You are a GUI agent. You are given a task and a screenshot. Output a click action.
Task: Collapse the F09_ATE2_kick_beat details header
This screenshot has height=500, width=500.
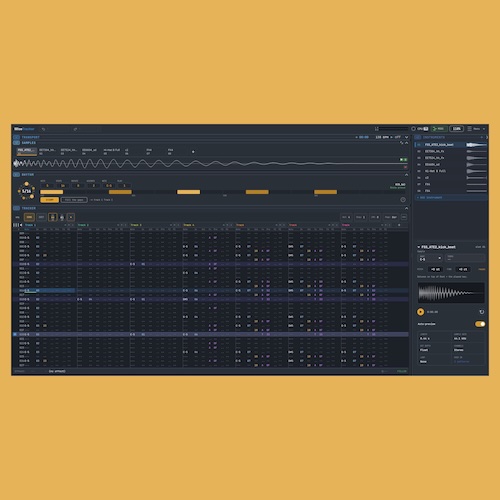pos(437,247)
